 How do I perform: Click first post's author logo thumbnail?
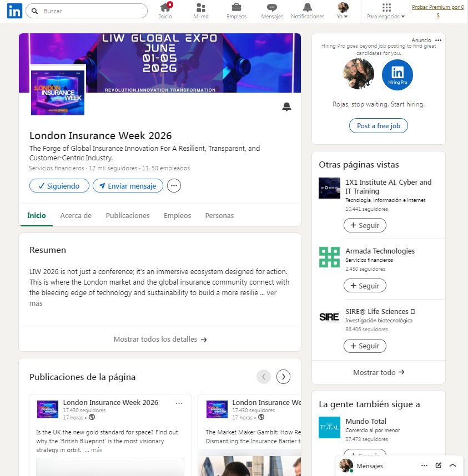[48, 409]
